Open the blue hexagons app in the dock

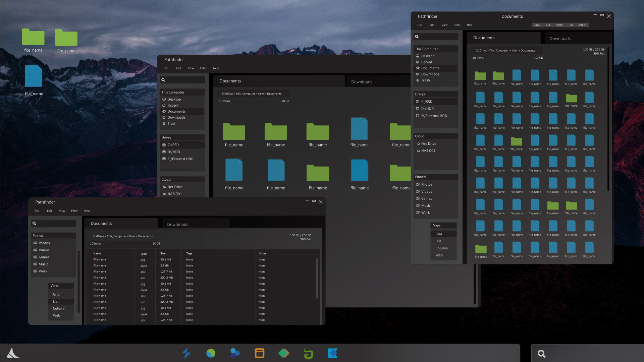point(235,353)
